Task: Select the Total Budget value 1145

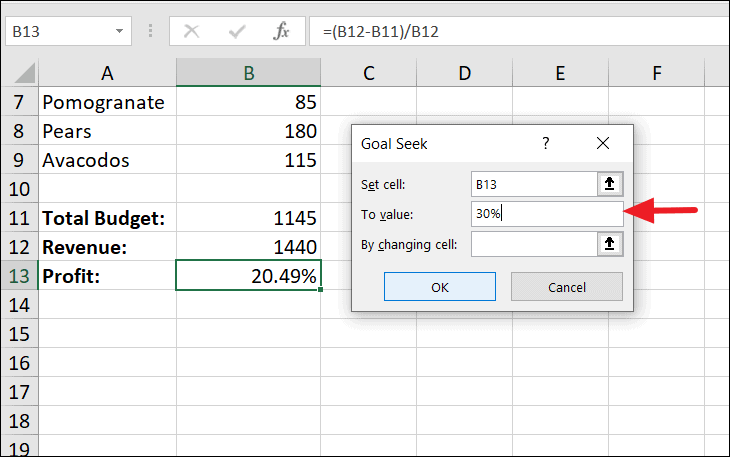Action: [249, 218]
